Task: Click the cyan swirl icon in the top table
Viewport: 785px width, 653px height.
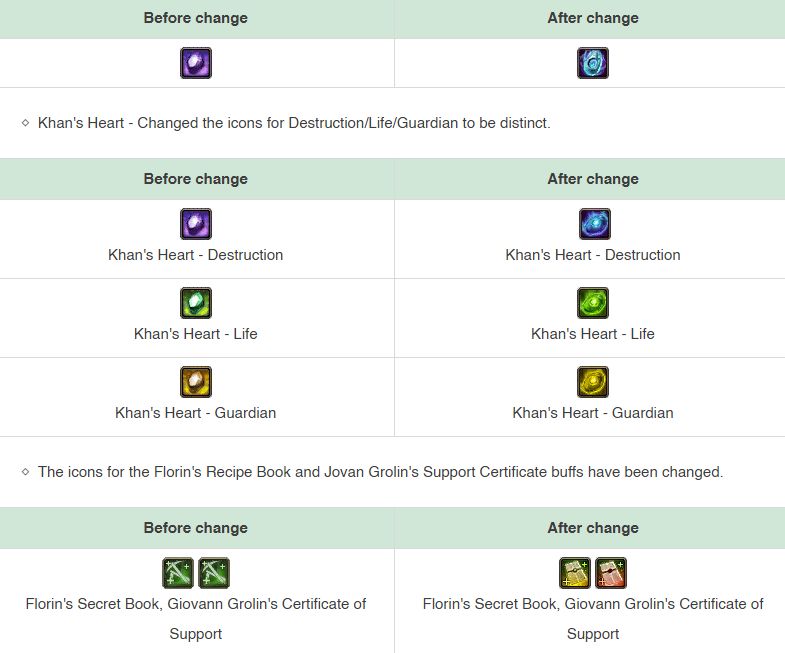Action: [593, 63]
